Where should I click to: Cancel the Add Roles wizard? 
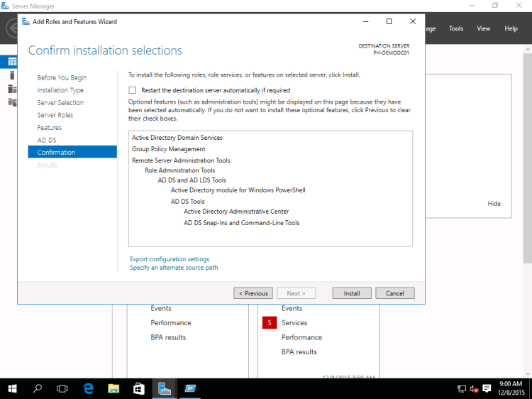click(395, 293)
